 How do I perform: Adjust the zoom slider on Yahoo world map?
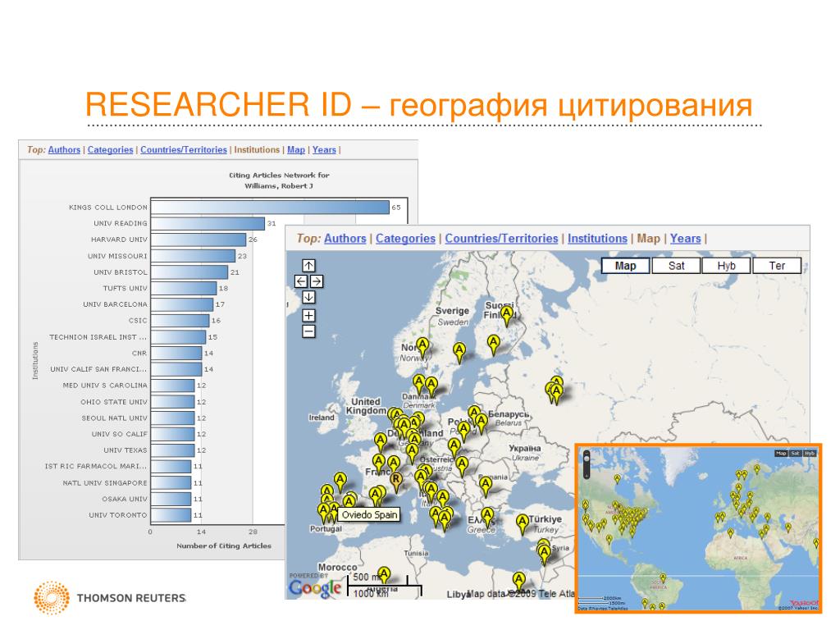587,464
